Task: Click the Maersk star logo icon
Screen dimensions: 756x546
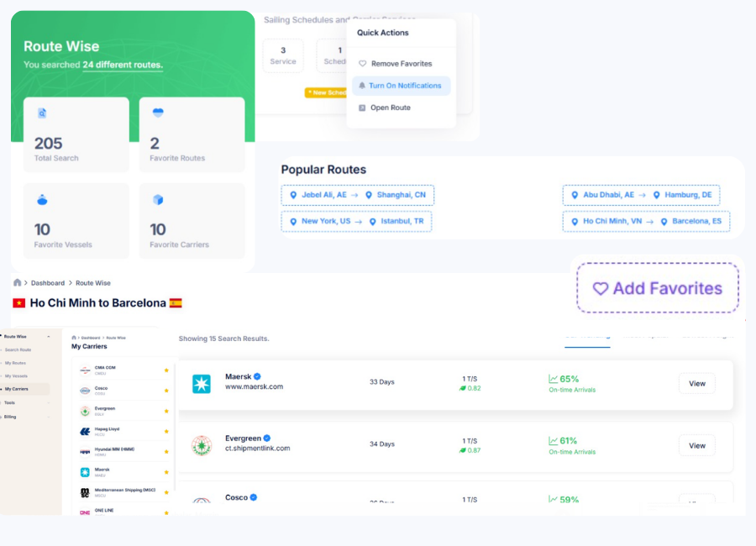Action: pos(202,384)
